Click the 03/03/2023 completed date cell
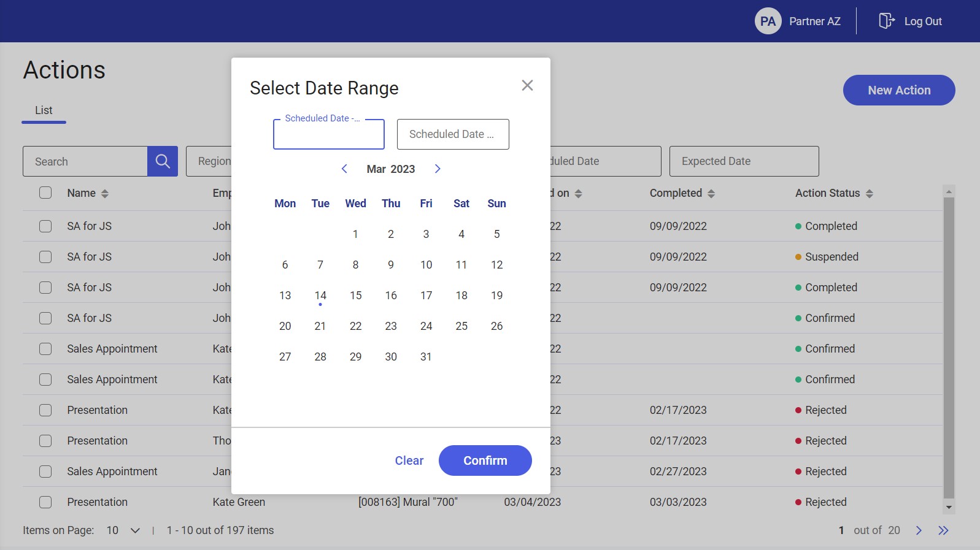 pyautogui.click(x=678, y=502)
